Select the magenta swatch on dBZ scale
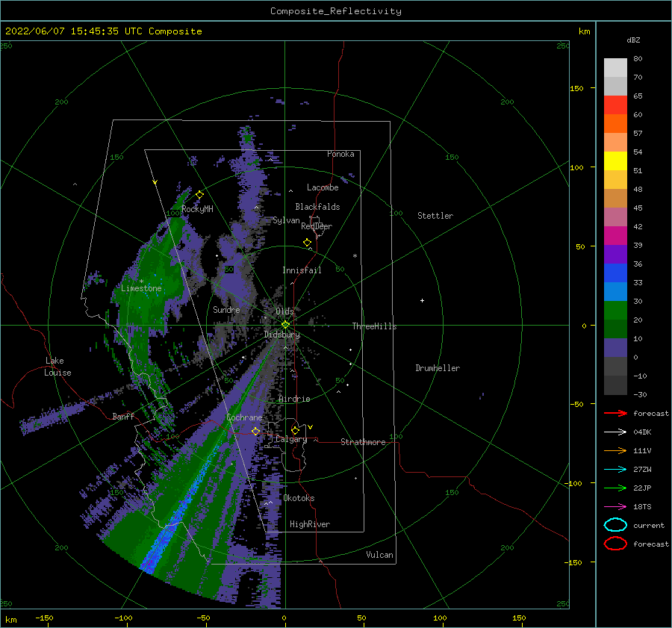Viewport: 672px width, 628px height. 615,235
